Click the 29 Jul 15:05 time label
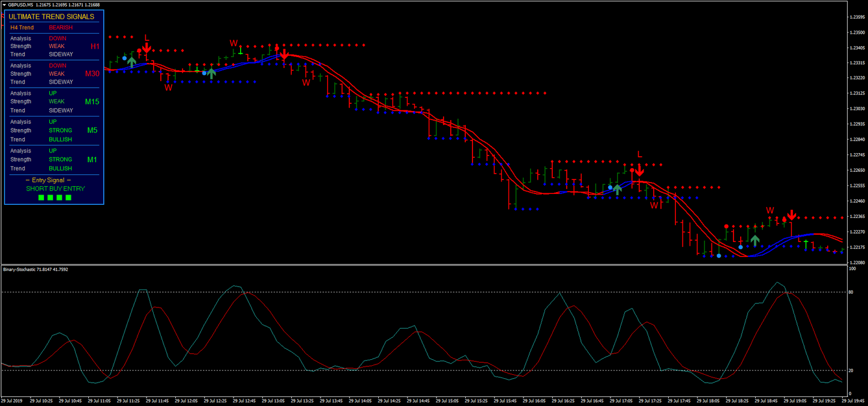Image resolution: width=868 pixels, height=406 pixels. 447,401
